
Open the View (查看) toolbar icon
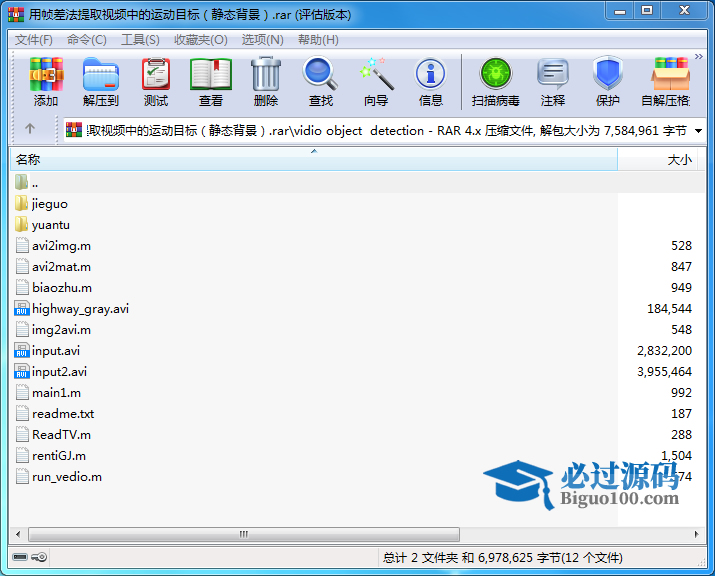click(x=211, y=81)
